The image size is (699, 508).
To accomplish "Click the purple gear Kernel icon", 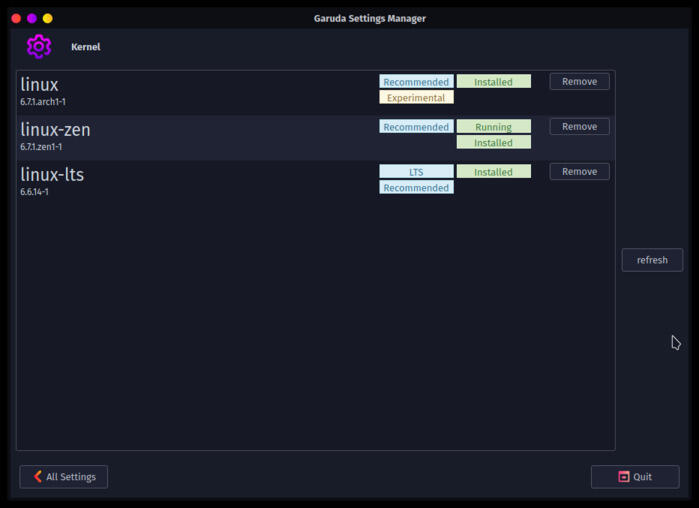I will tap(39, 46).
